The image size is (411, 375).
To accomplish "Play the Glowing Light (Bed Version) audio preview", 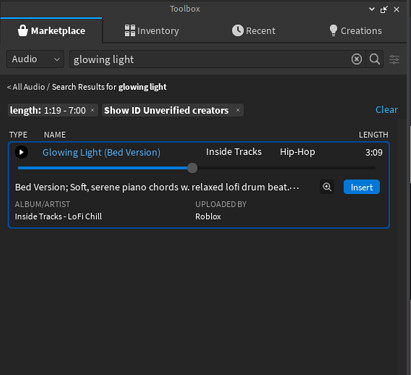I will pos(21,152).
